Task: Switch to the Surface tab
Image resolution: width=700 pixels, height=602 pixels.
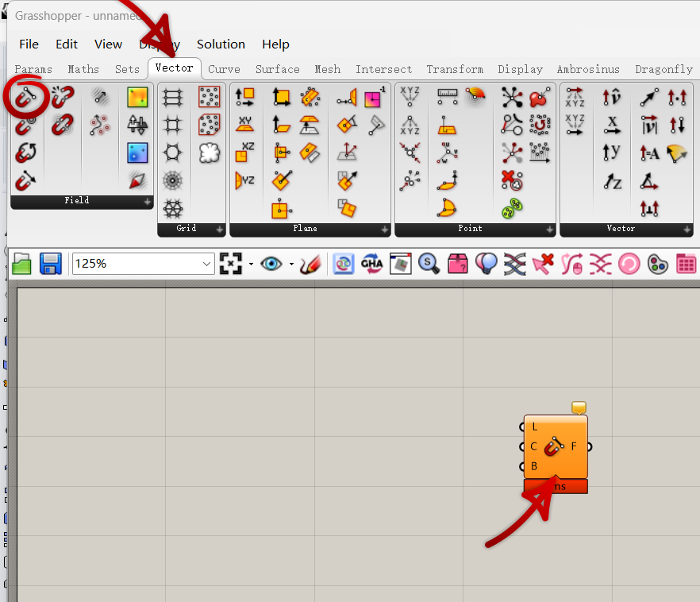Action: click(277, 69)
